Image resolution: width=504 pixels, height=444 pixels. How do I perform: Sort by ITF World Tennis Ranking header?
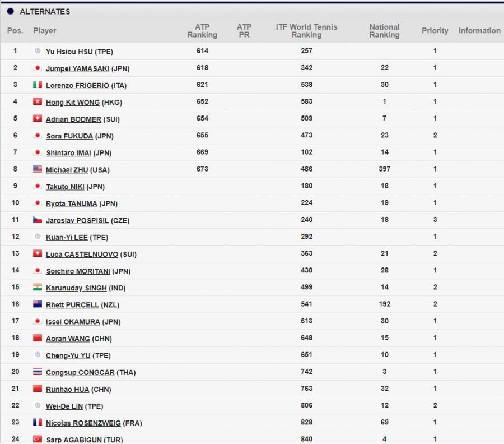pyautogui.click(x=306, y=31)
